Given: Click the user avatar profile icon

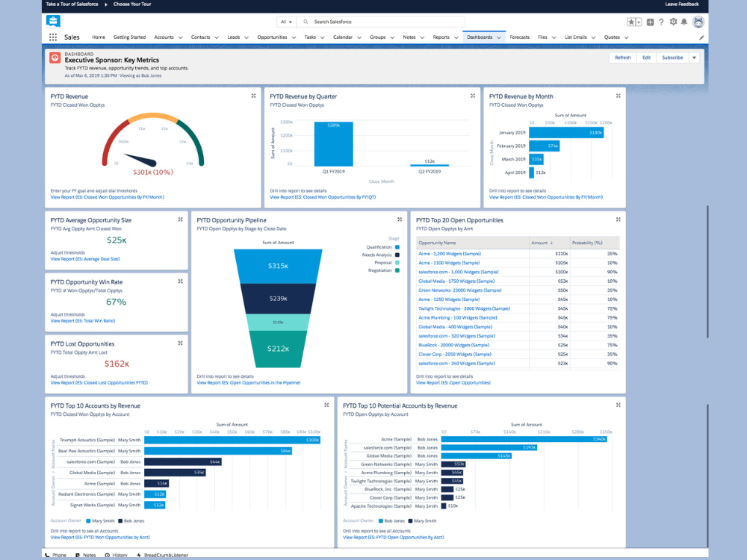Looking at the screenshot, I should pyautogui.click(x=698, y=22).
